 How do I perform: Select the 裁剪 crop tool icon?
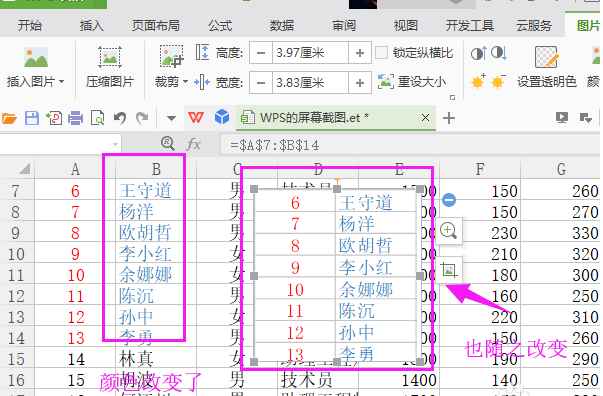coord(172,57)
